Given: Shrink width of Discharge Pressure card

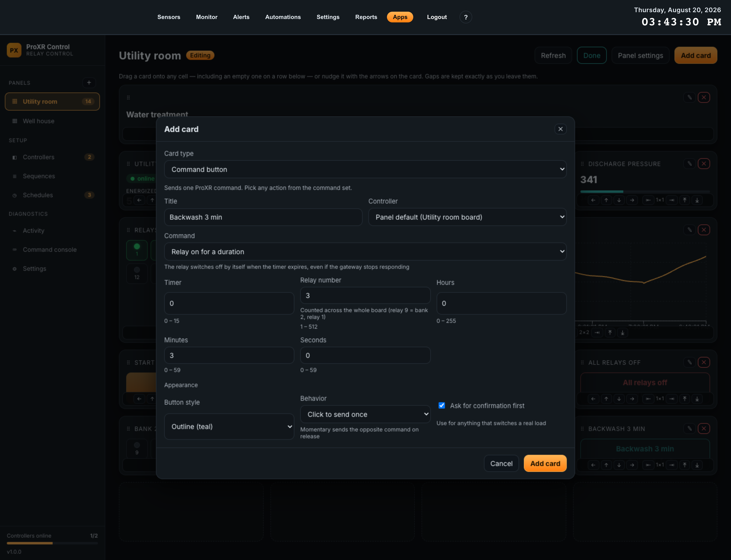Looking at the screenshot, I should [x=648, y=200].
